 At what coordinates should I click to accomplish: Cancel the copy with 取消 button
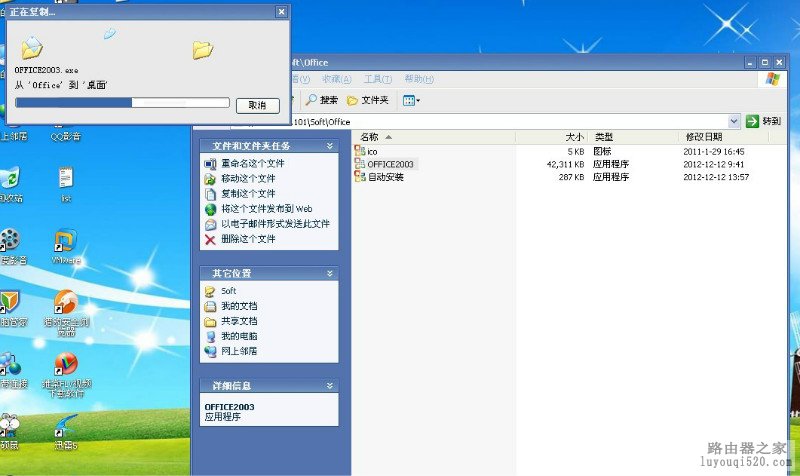[x=258, y=105]
